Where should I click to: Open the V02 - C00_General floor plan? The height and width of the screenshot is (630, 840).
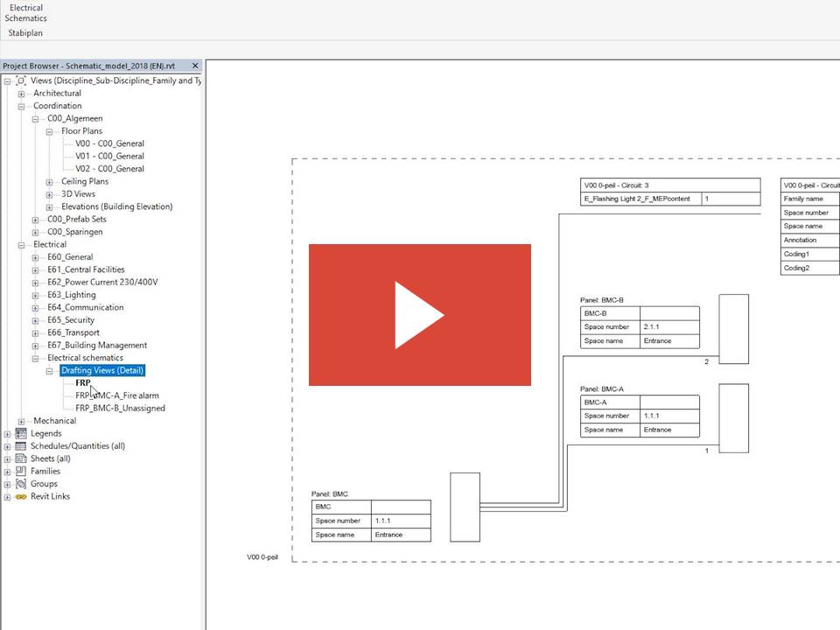click(109, 169)
